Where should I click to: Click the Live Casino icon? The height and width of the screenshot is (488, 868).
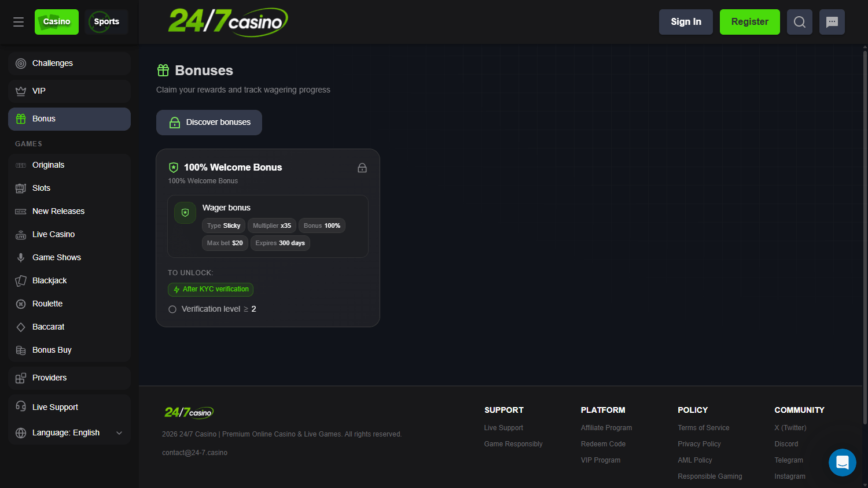click(21, 235)
